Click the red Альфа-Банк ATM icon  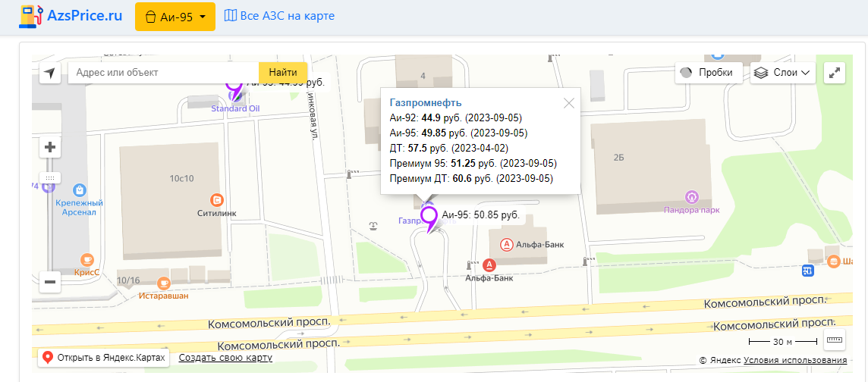pos(489,265)
